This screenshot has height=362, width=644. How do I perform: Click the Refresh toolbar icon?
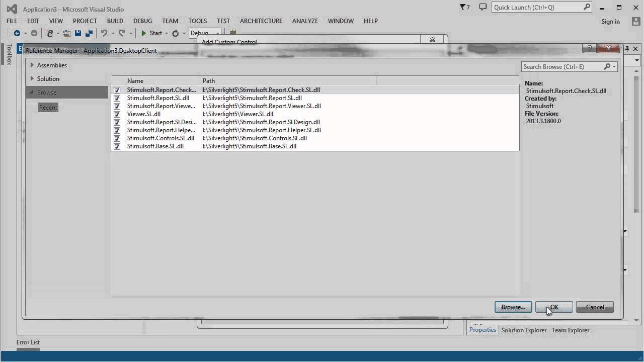[x=176, y=33]
